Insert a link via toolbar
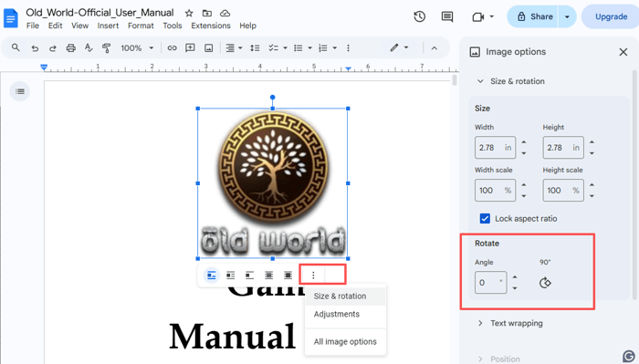This screenshot has height=364, width=639. 172,48
